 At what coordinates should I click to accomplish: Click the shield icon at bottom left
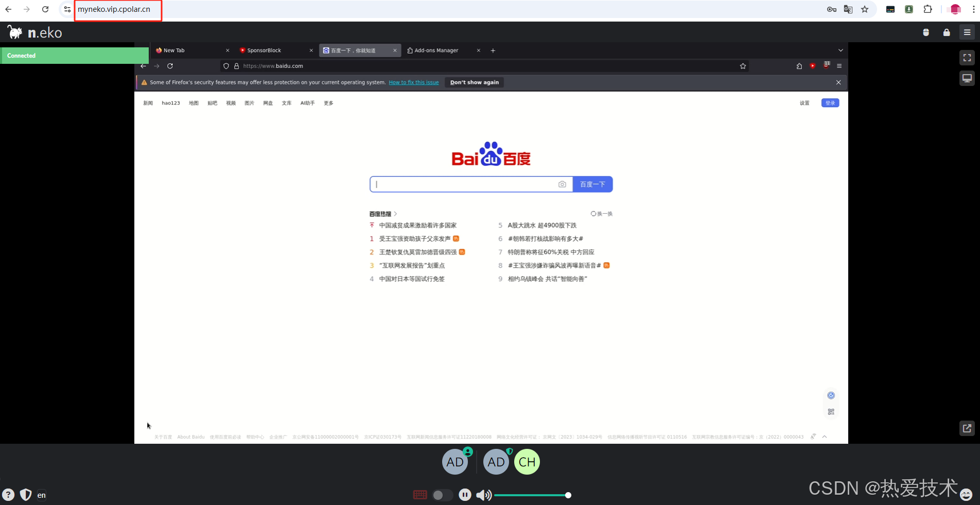coord(26,495)
